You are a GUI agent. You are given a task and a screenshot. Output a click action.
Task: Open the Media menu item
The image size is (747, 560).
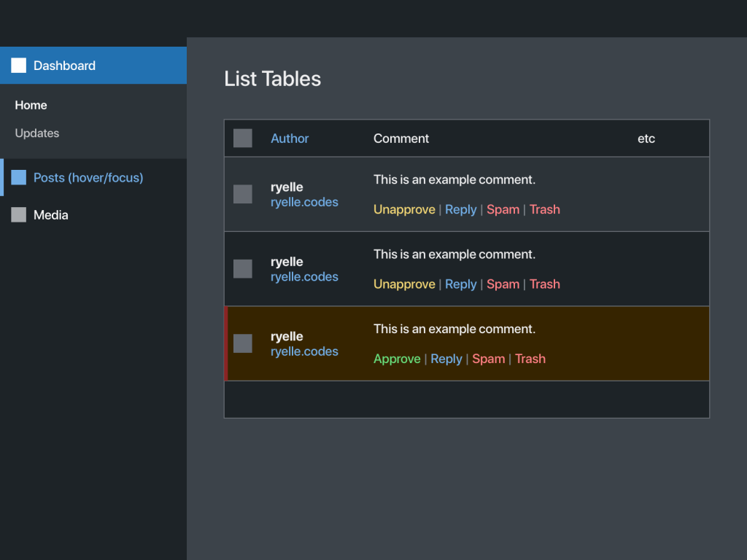pyautogui.click(x=93, y=215)
